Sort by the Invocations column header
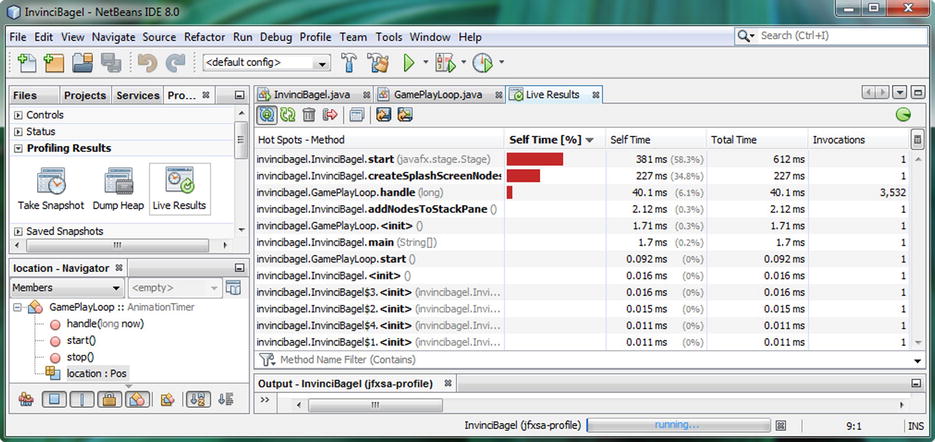This screenshot has height=442, width=935. [859, 140]
